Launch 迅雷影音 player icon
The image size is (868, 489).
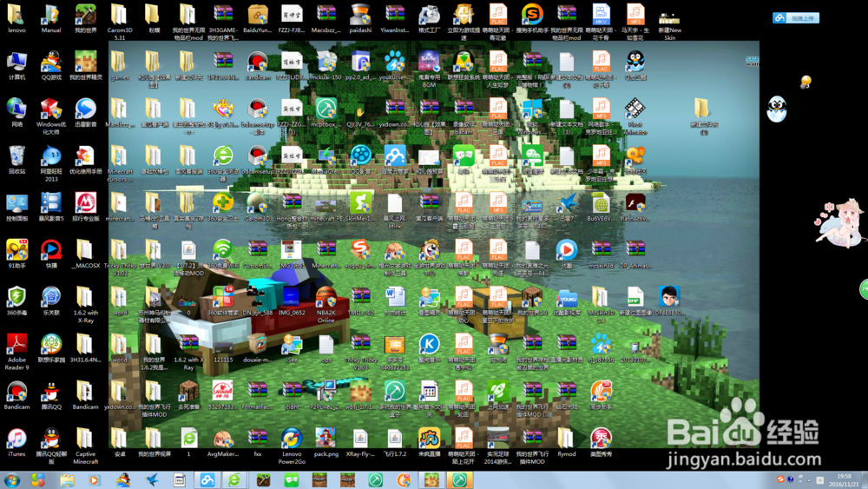click(85, 109)
